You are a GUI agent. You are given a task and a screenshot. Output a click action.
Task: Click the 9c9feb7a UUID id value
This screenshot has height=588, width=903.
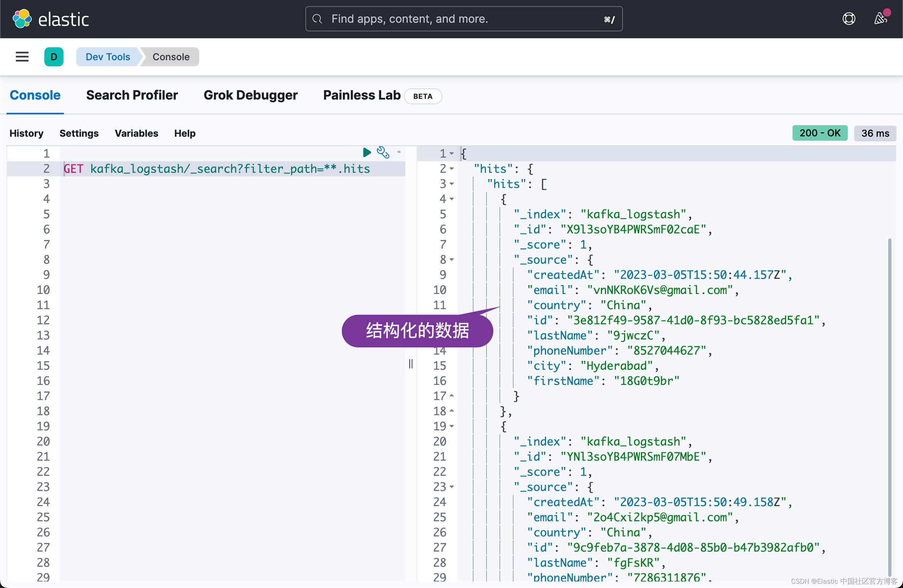pos(693,548)
